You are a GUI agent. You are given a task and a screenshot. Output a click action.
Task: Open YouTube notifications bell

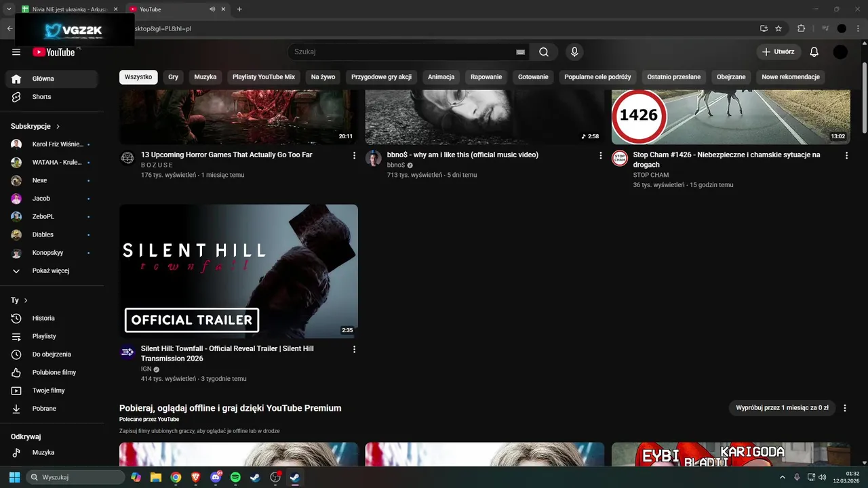point(814,52)
